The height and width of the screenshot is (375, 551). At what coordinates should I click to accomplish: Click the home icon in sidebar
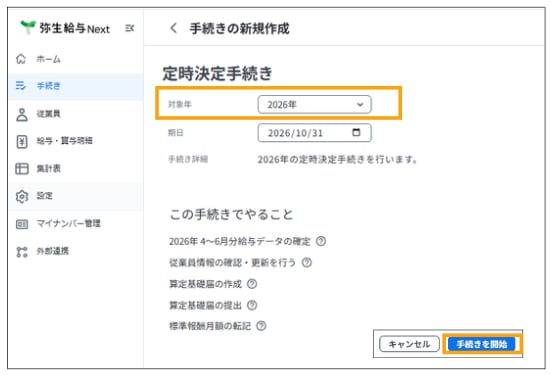coord(21,59)
